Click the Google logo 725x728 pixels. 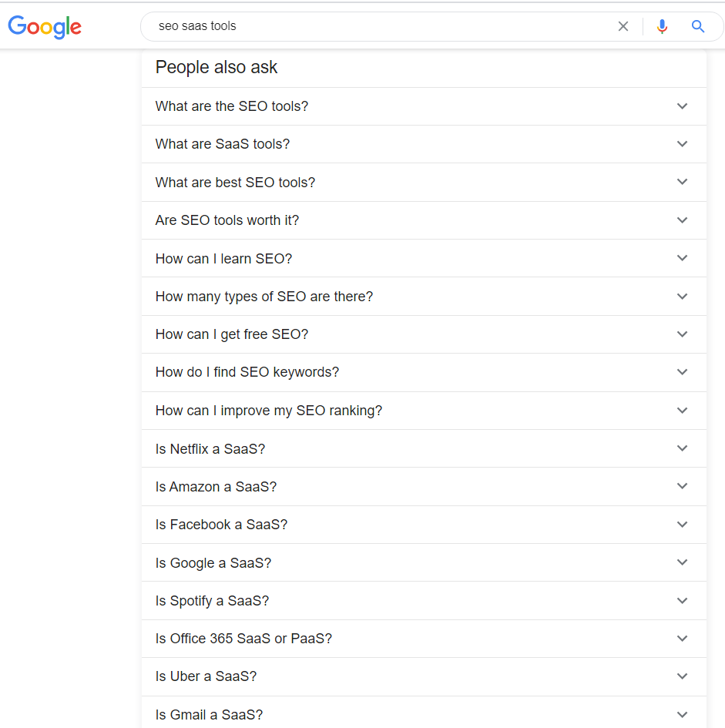coord(45,26)
